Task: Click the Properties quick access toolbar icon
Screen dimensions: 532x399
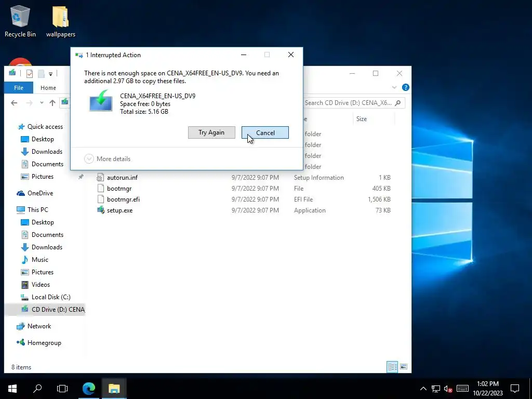Action: (x=30, y=74)
